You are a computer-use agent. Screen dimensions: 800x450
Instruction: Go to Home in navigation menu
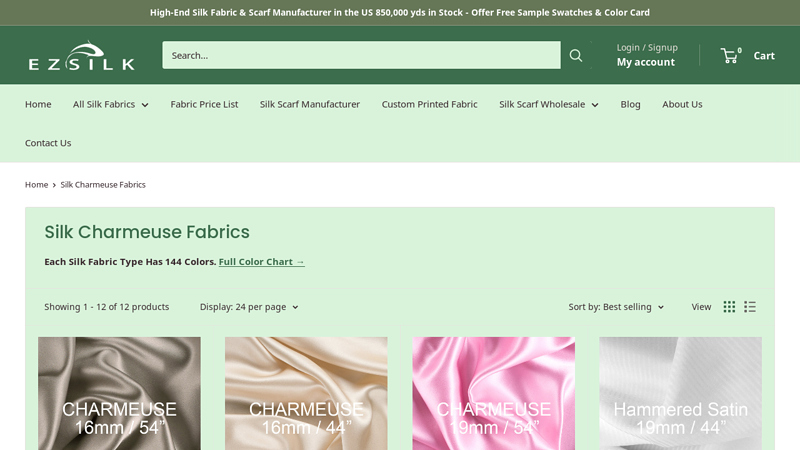coord(38,104)
